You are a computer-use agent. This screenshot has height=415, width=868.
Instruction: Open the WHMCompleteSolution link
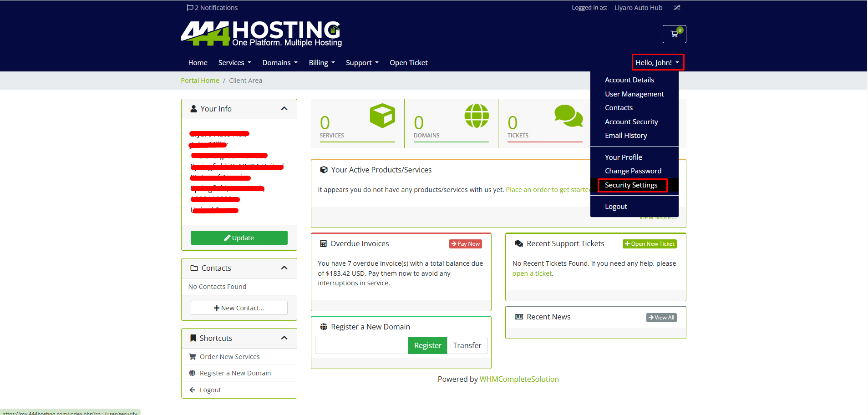519,379
